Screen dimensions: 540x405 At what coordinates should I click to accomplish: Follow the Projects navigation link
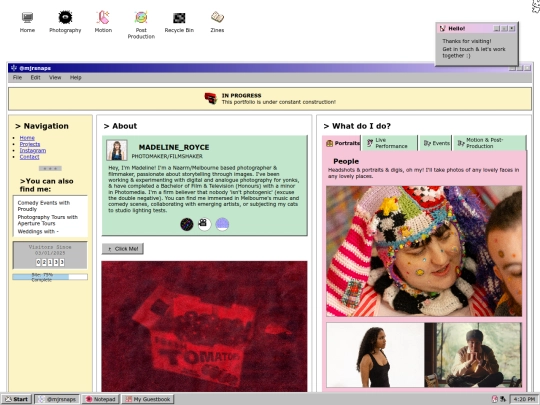point(30,144)
